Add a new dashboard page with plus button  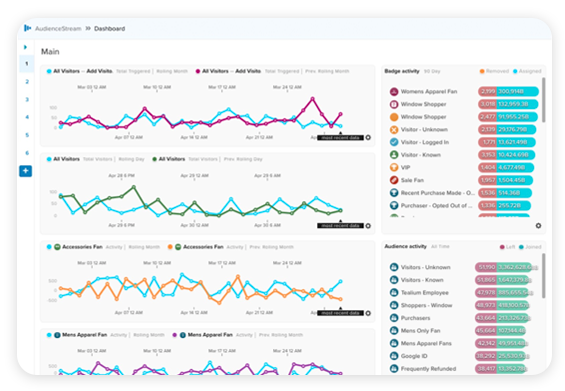tap(26, 171)
